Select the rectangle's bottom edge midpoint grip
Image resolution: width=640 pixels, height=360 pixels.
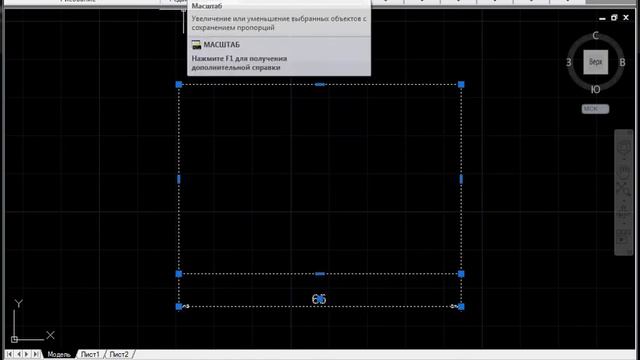[x=320, y=274]
